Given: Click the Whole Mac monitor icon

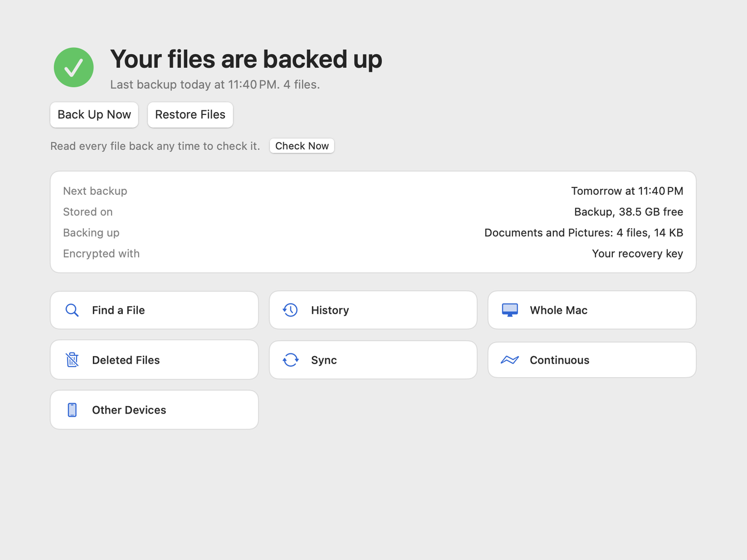Looking at the screenshot, I should point(510,310).
